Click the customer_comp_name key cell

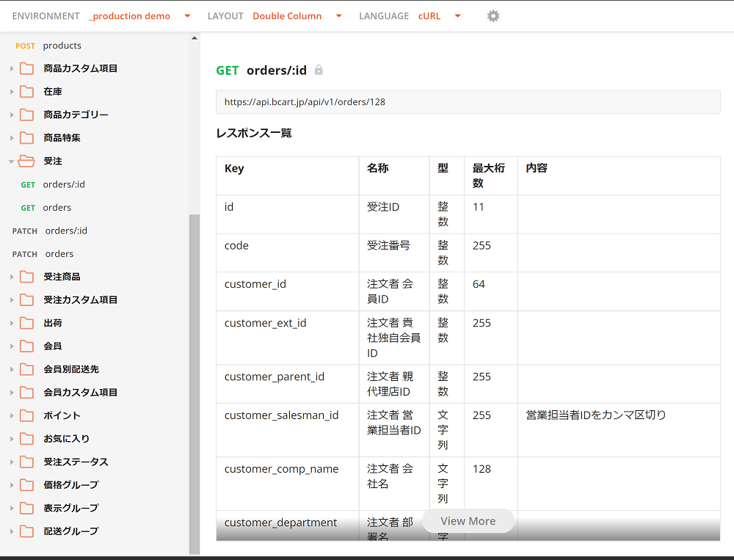click(x=288, y=484)
